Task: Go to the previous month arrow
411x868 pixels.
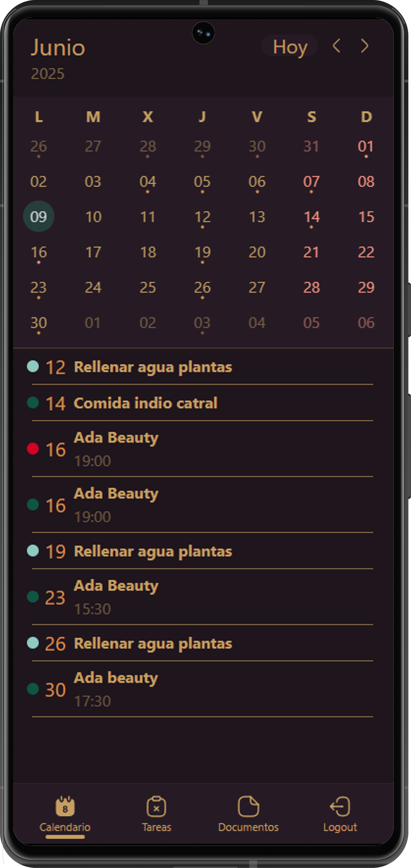Action: [336, 46]
